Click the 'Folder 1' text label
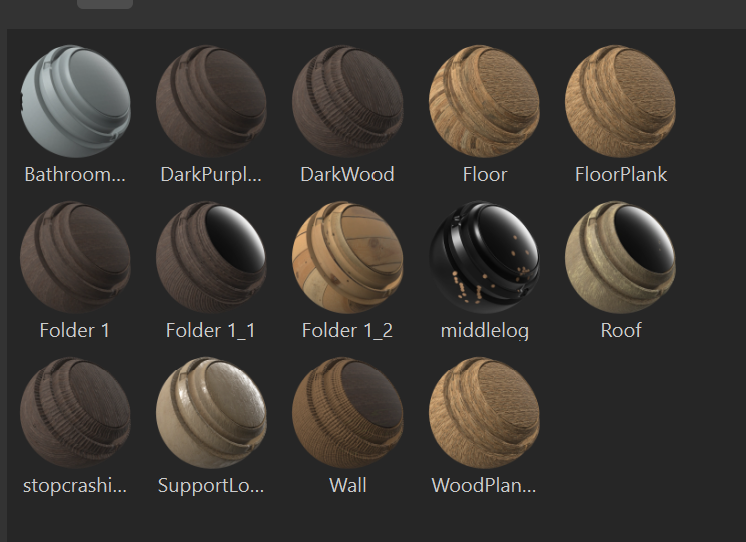 pos(75,330)
